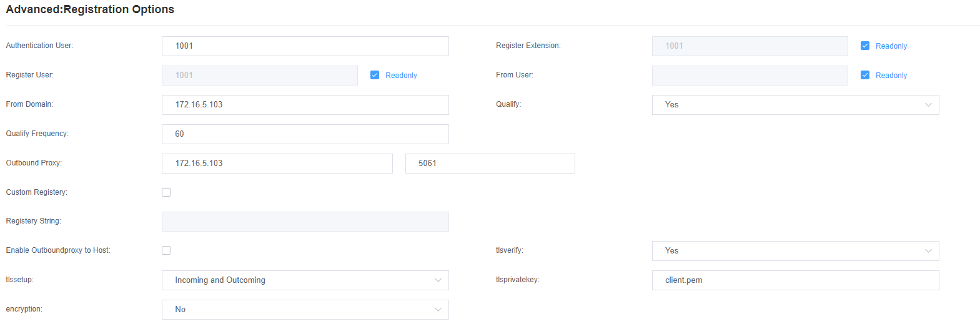Viewport: 980px width, 324px height.
Task: Click the Readonly label beside Register User
Action: (x=401, y=76)
